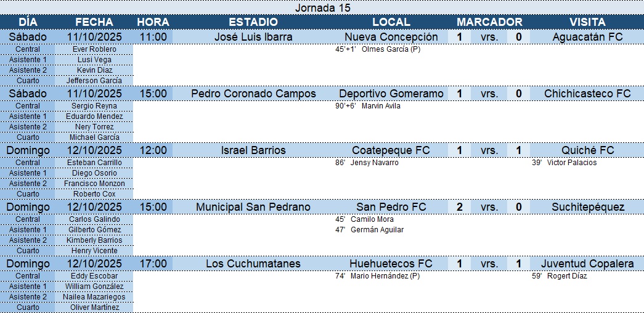Select the Nueva Concepción local team cell
The height and width of the screenshot is (313, 644).
tap(391, 37)
